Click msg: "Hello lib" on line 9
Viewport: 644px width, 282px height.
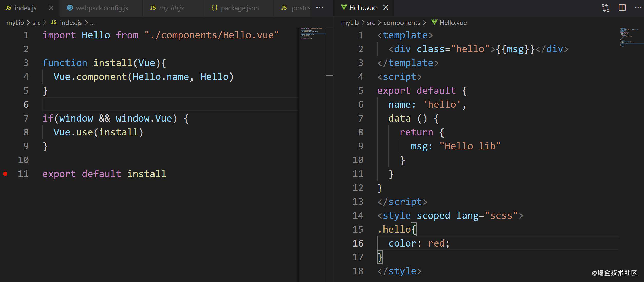point(456,146)
